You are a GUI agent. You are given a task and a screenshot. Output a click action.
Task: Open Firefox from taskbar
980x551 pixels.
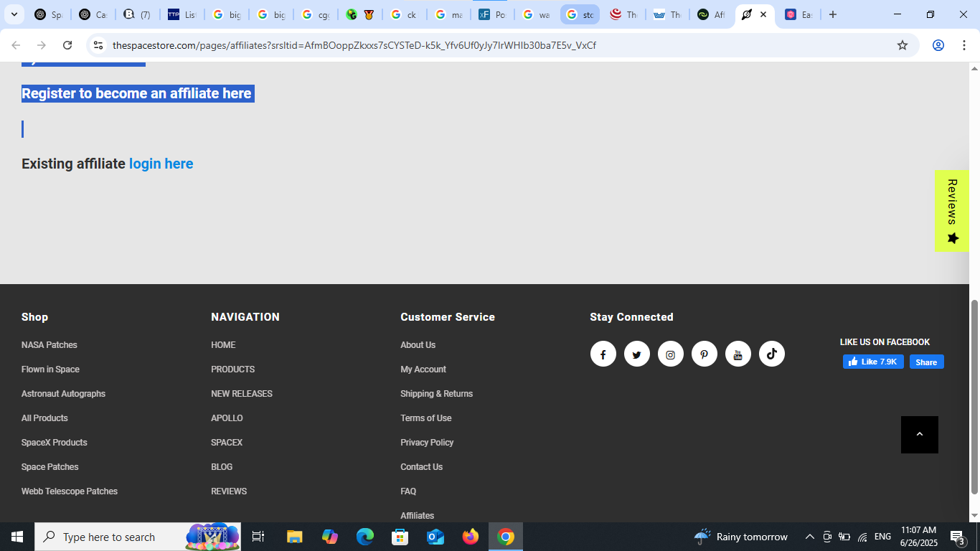tap(471, 537)
